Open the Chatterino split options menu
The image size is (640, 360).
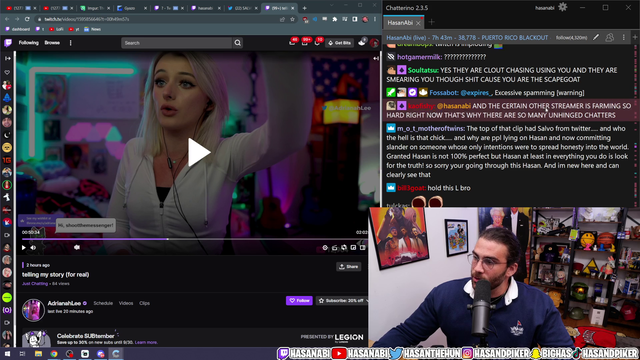[624, 38]
